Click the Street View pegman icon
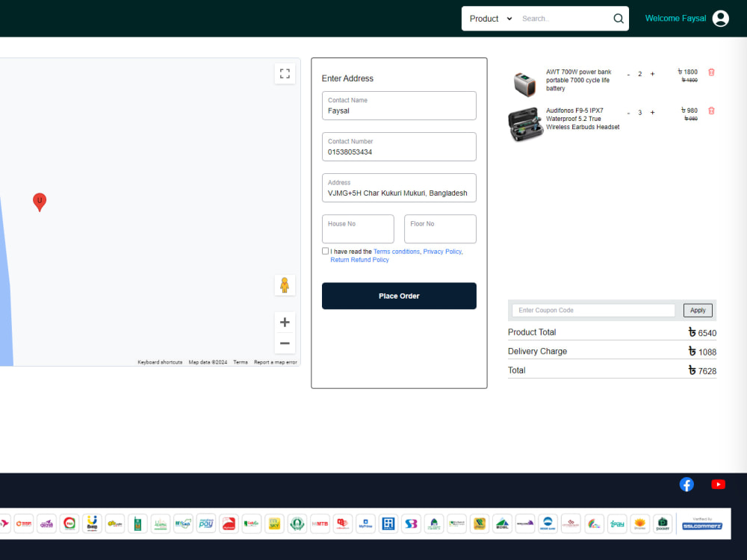Image resolution: width=747 pixels, height=560 pixels. 285,285
